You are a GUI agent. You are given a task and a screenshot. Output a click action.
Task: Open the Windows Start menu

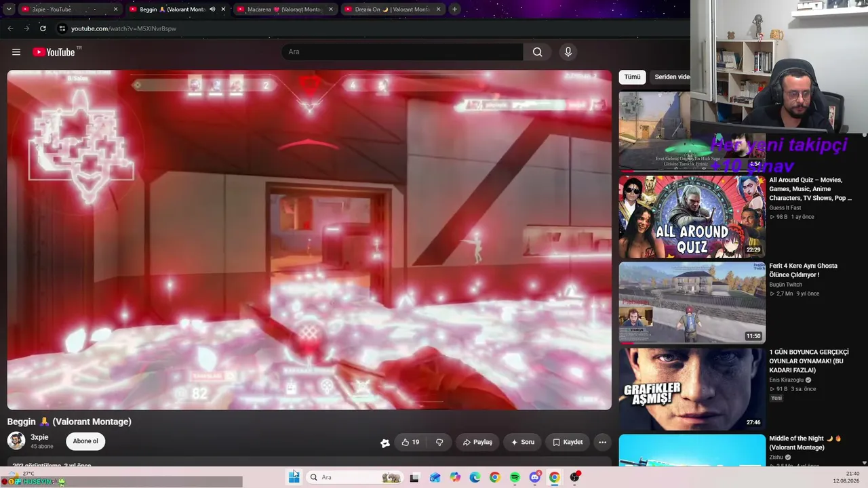294,477
